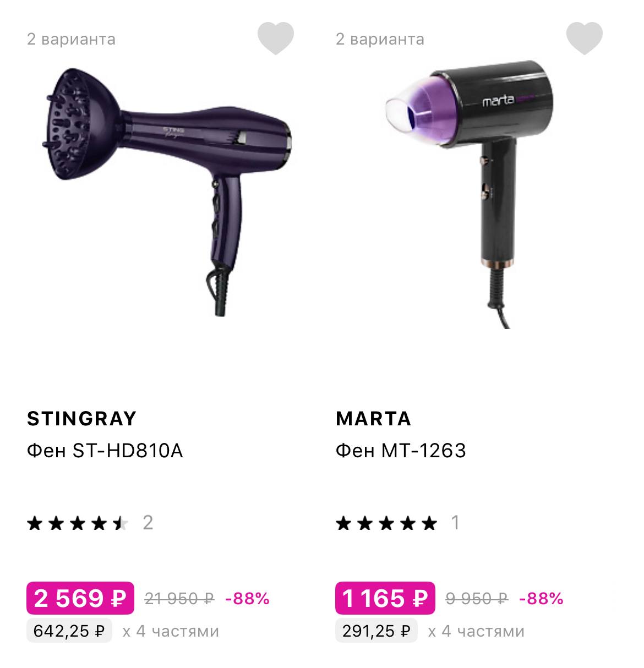Select the 642,25 ₽ installment option

click(x=69, y=631)
